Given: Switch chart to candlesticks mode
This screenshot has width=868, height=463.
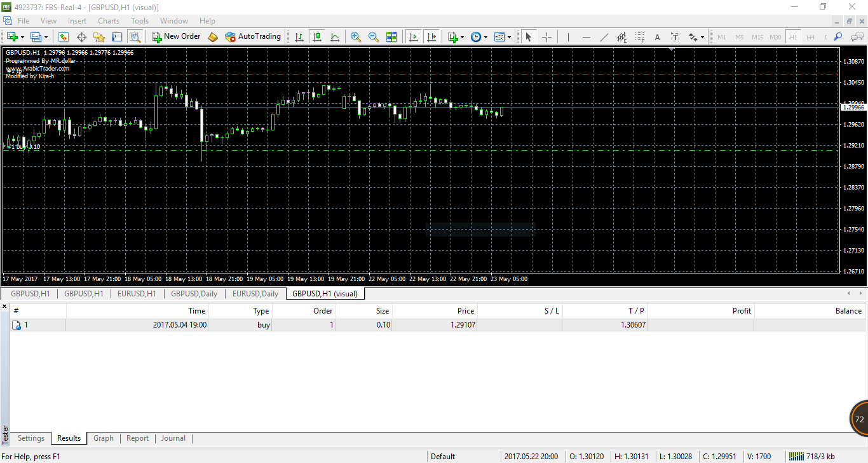Looking at the screenshot, I should point(317,37).
